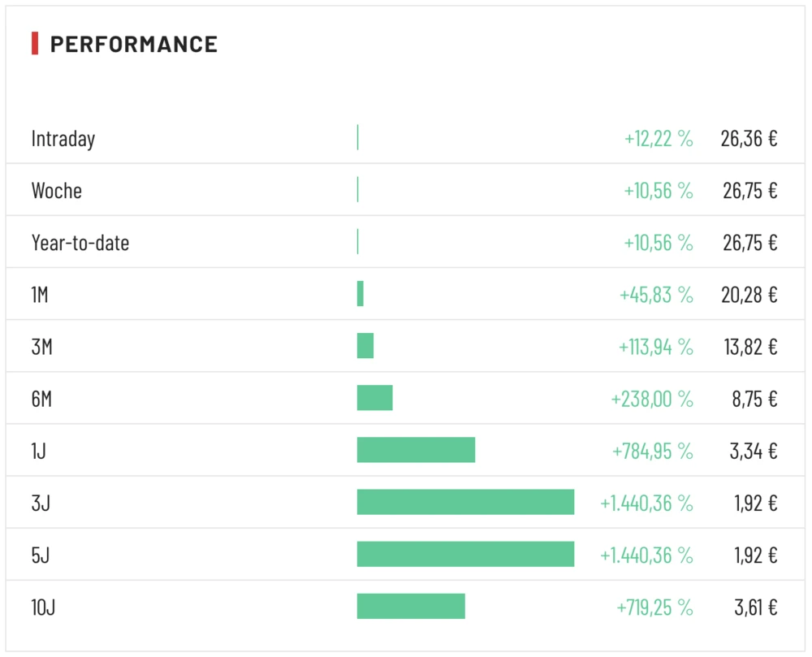Click the 26,36 € price value
Image resolution: width=812 pixels, height=657 pixels.
pyautogui.click(x=749, y=139)
